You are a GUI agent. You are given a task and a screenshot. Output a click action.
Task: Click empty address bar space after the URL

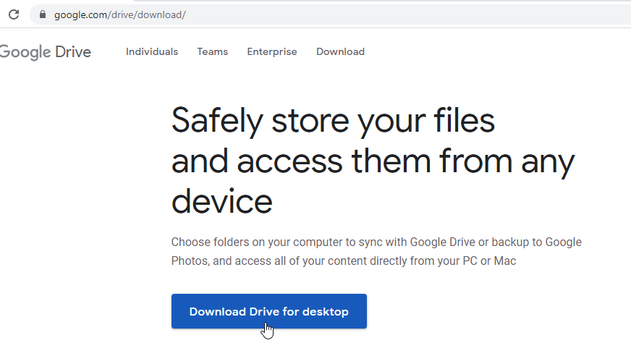coord(402,15)
